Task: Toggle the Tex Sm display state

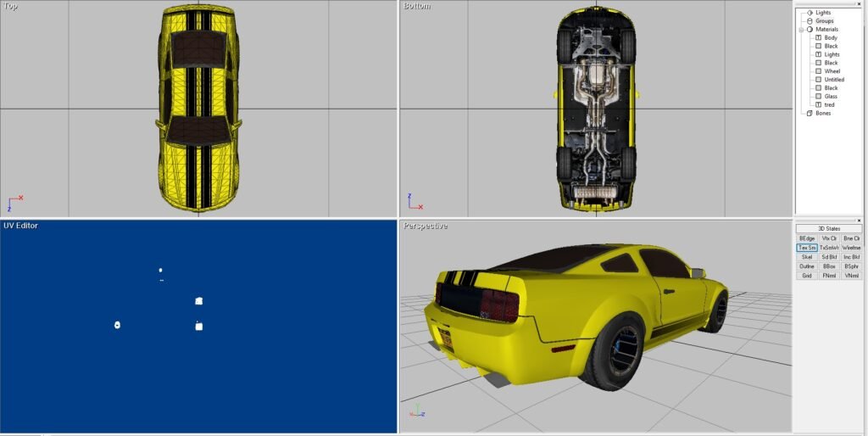Action: [807, 248]
